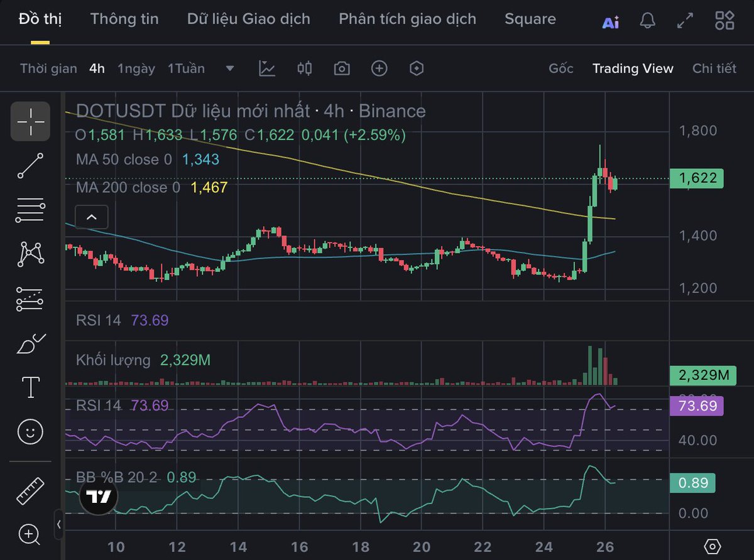Switch to Trading View chart mode
The width and height of the screenshot is (754, 560).
pos(633,68)
